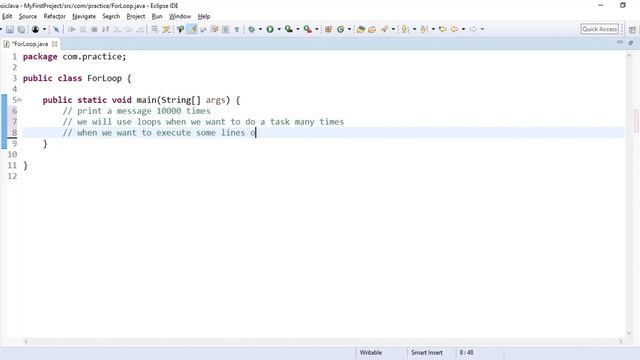
Task: Click the Next Annotation icon
Action: coord(405,29)
